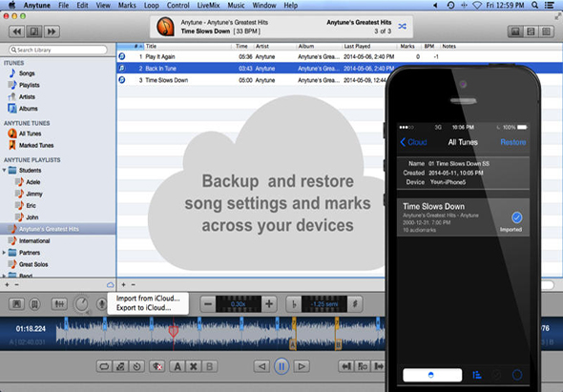Choose Export to iCloud from the popup menu

tap(143, 308)
